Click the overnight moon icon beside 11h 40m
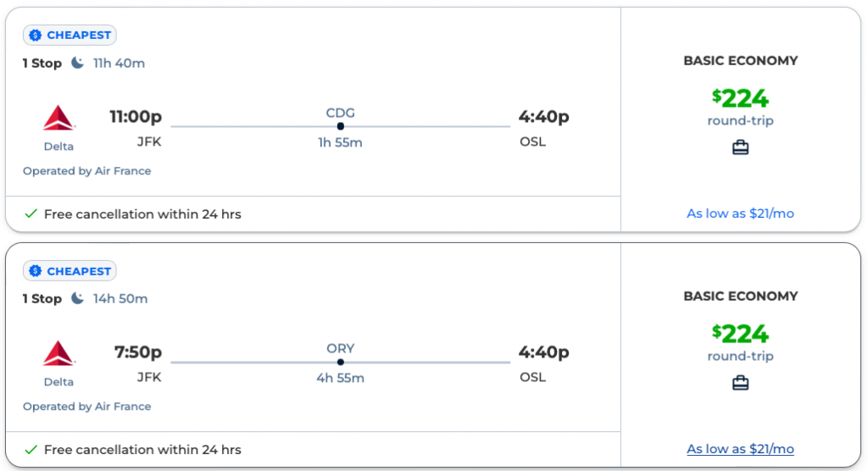 click(x=78, y=63)
